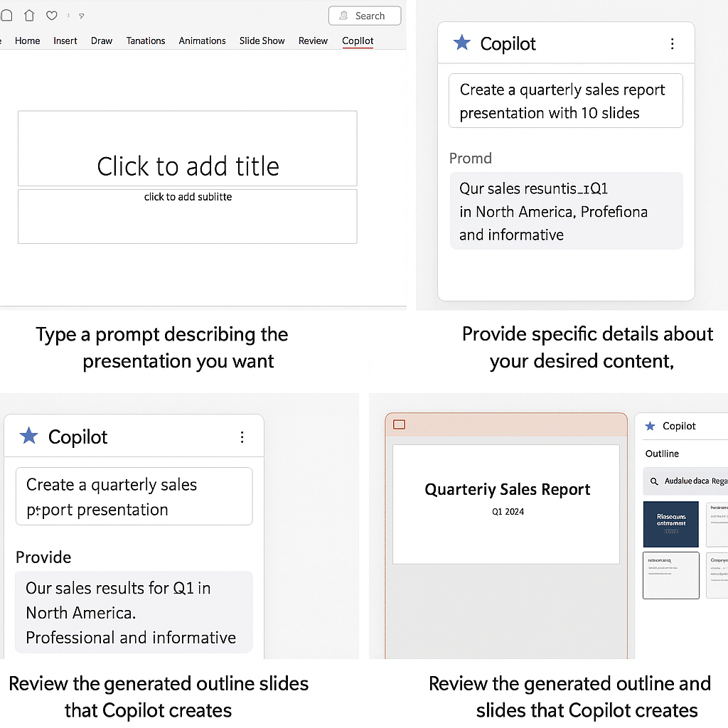Click the Copilot star icon above the Promd label
The image size is (728, 728).
click(462, 43)
